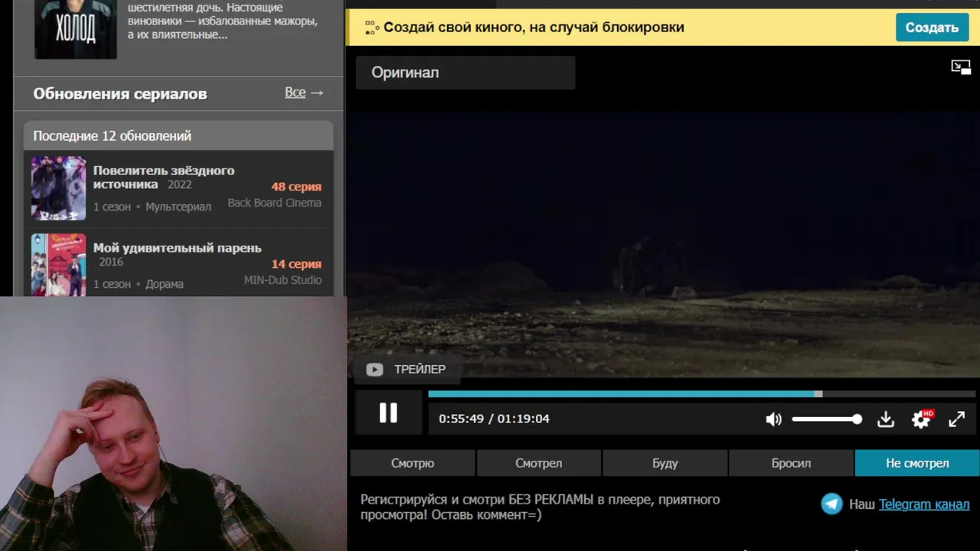Click the Холод poster thumbnail
The image size is (980, 551).
tap(76, 29)
